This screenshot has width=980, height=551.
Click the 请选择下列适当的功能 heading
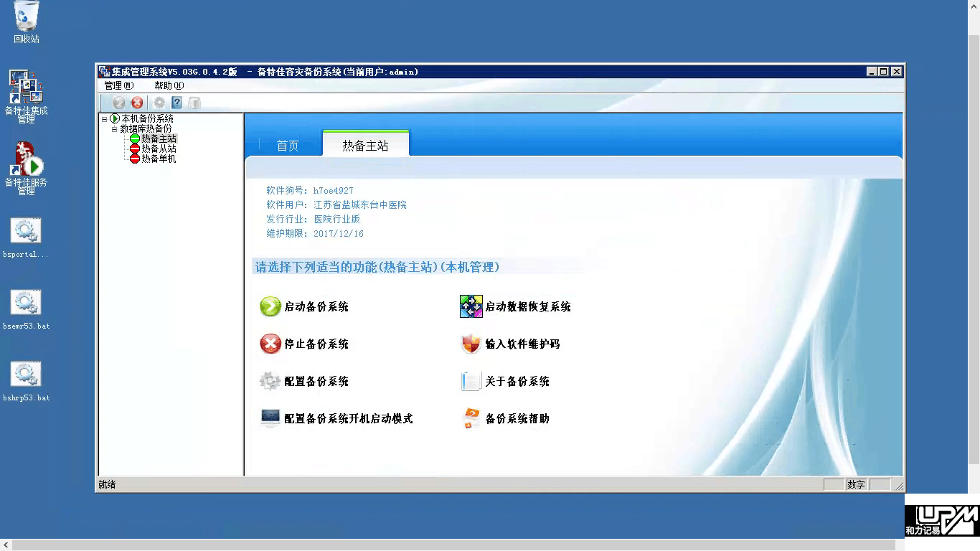377,267
